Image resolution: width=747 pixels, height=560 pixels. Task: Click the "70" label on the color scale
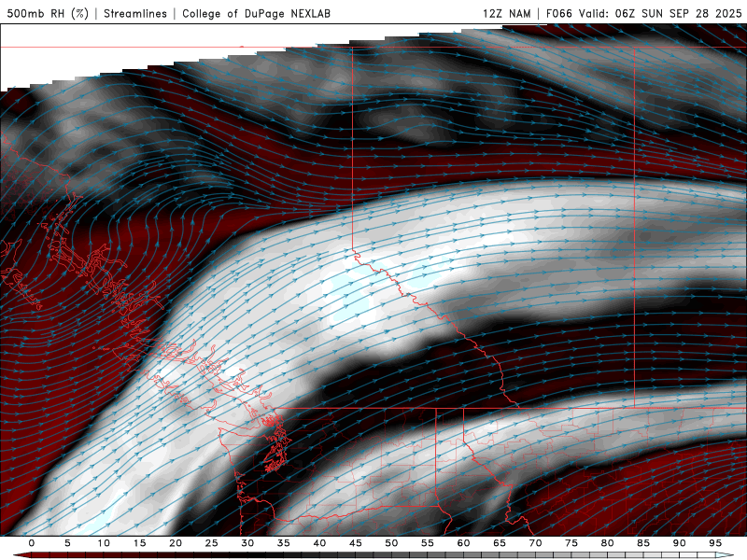tap(535, 543)
